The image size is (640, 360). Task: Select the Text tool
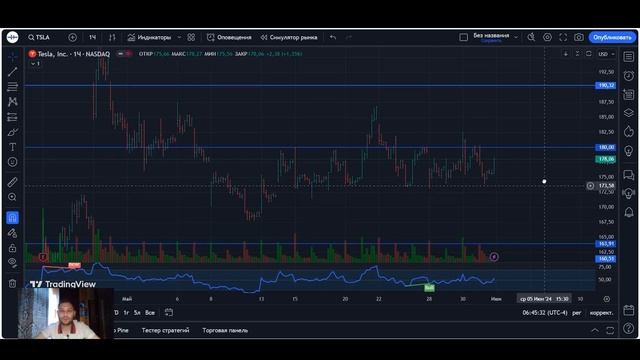point(13,147)
